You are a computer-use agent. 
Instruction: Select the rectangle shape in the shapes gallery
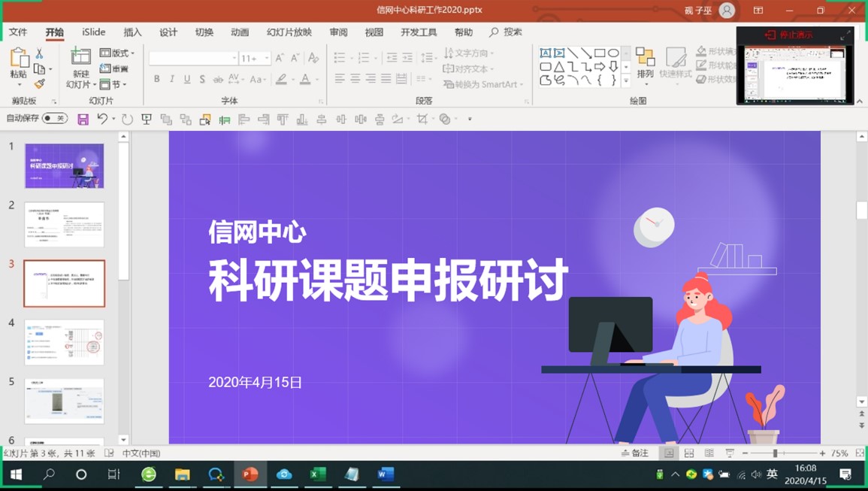pyautogui.click(x=599, y=53)
